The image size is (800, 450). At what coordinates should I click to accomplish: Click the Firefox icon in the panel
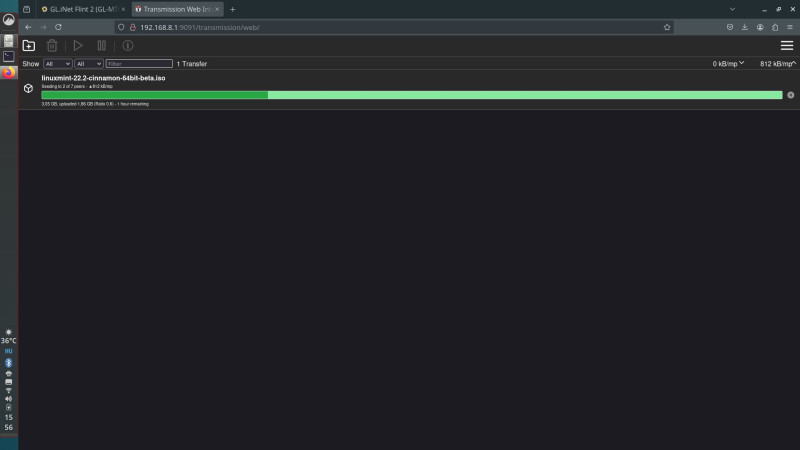[x=9, y=72]
